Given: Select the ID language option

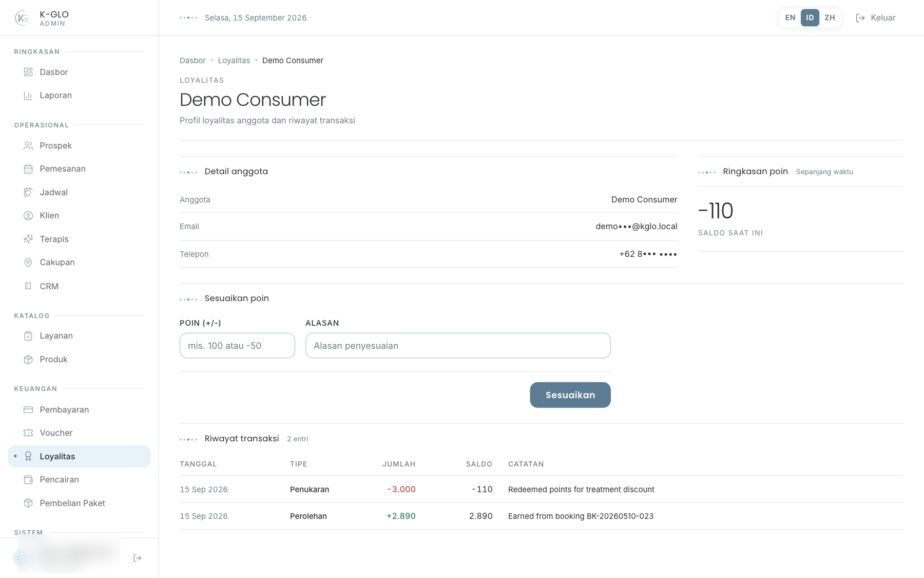Looking at the screenshot, I should tap(810, 17).
